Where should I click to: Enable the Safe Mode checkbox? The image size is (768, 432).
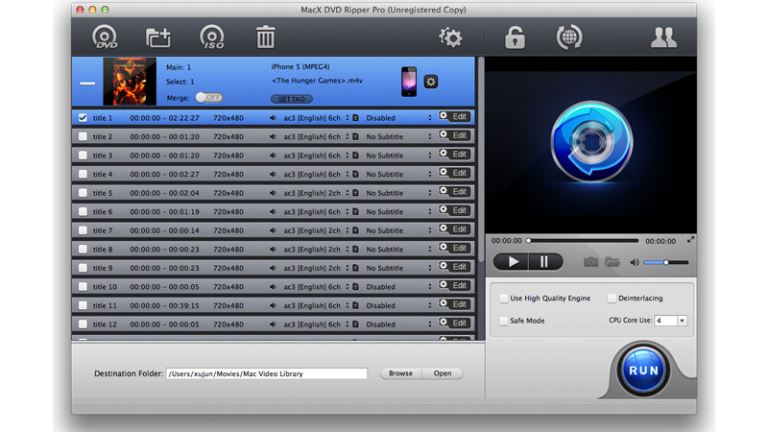504,321
